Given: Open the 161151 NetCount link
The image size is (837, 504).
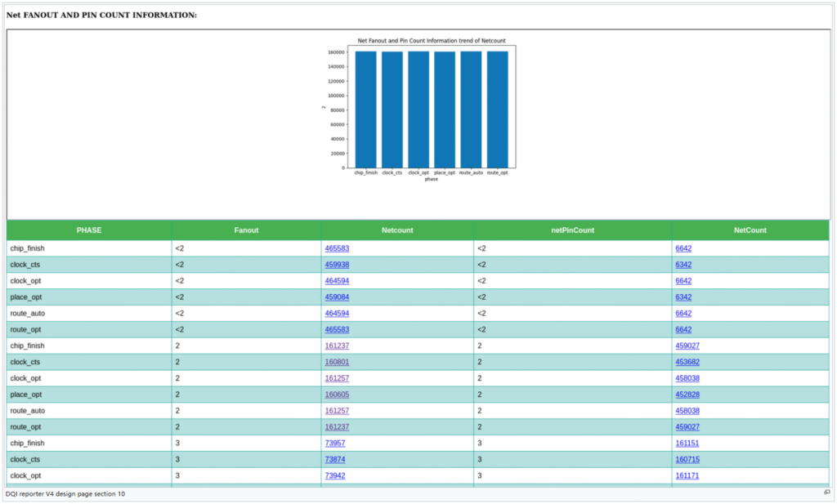Looking at the screenshot, I should coord(687,444).
